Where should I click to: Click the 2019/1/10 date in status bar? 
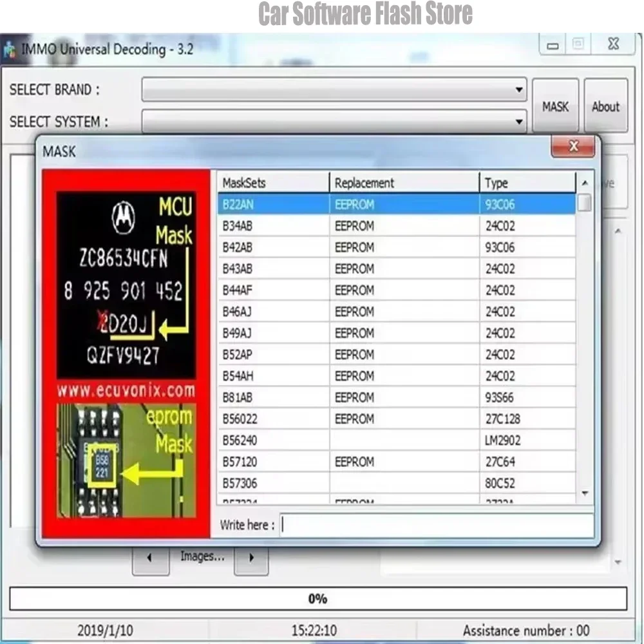coord(105,630)
